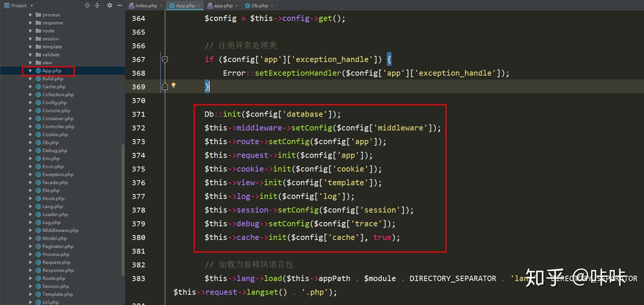Viewport: 644px width, 305px height.
Task: Open Cookie.php in the project tree
Action: [55, 135]
